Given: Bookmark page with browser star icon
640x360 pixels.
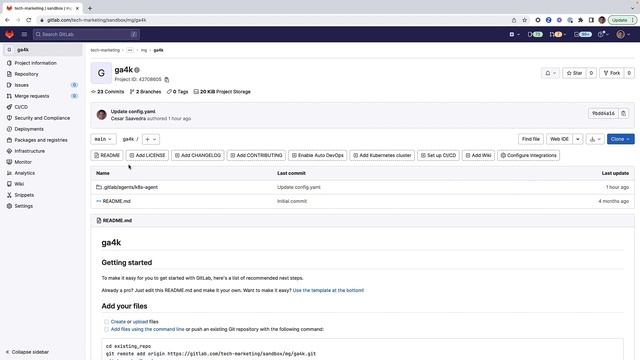Looking at the screenshot, I should pos(524,20).
